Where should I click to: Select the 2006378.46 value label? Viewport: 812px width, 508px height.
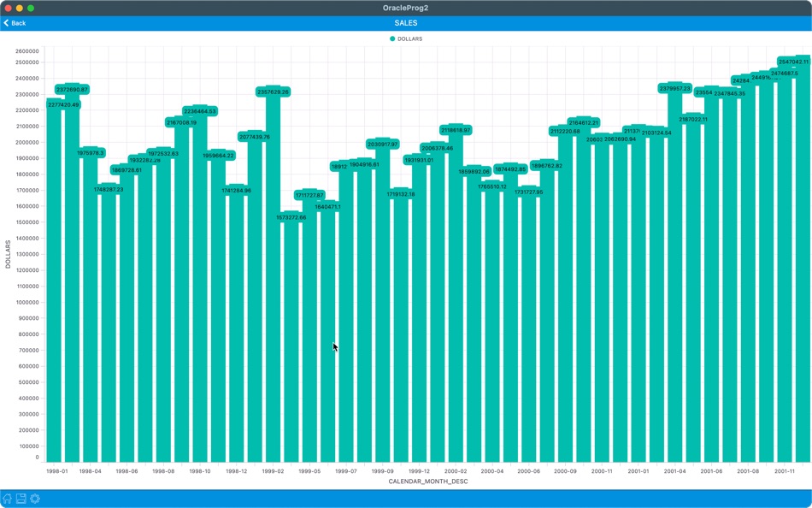[437, 148]
